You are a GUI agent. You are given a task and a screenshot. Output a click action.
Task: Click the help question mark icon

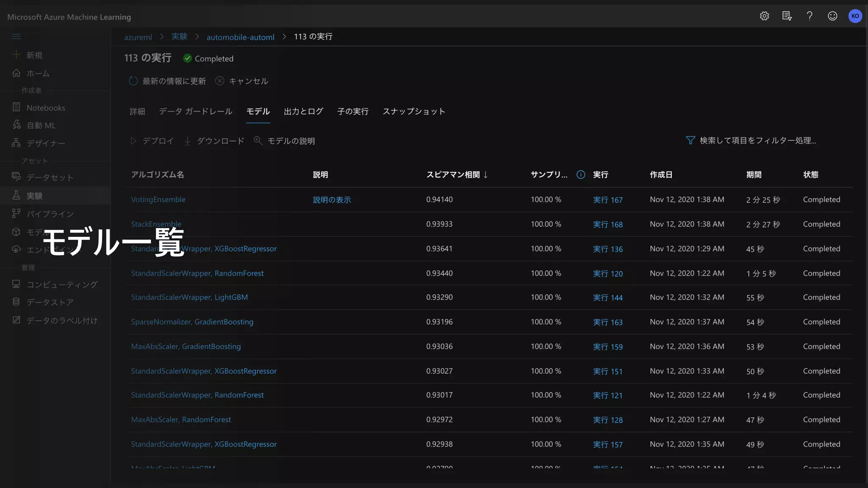click(810, 16)
